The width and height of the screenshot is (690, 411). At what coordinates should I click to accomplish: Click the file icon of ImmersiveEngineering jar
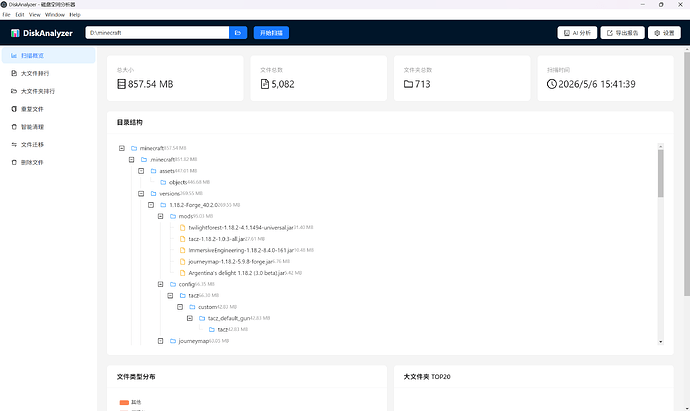tap(183, 250)
